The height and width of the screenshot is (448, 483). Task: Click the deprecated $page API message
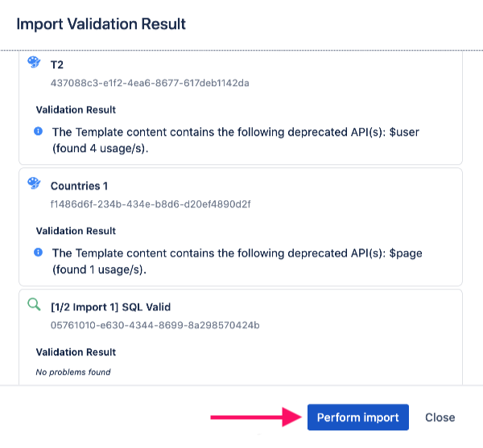[x=237, y=261]
